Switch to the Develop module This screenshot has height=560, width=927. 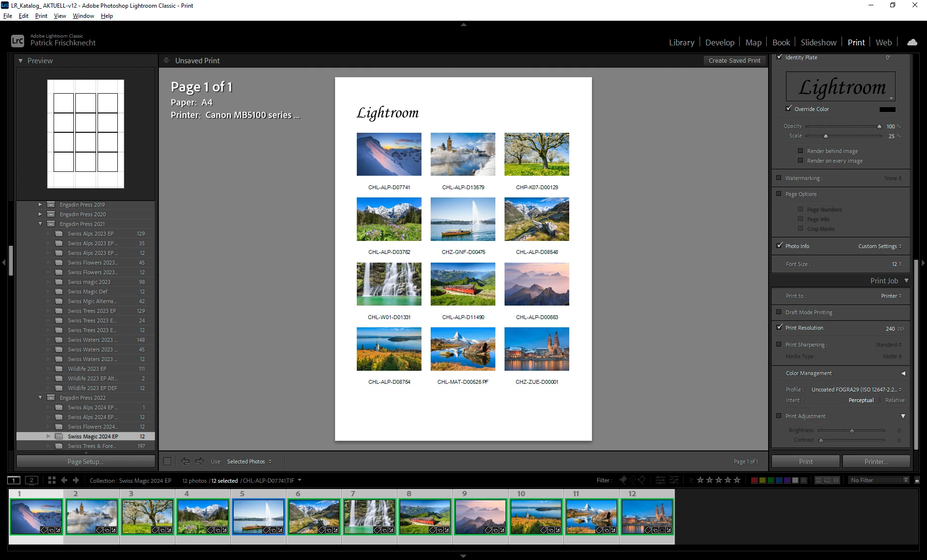coord(719,42)
